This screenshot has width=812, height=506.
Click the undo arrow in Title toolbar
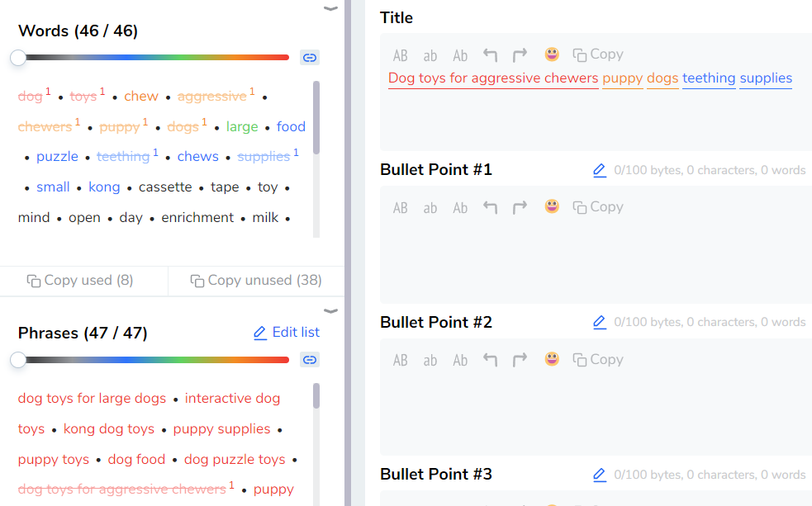pos(491,55)
